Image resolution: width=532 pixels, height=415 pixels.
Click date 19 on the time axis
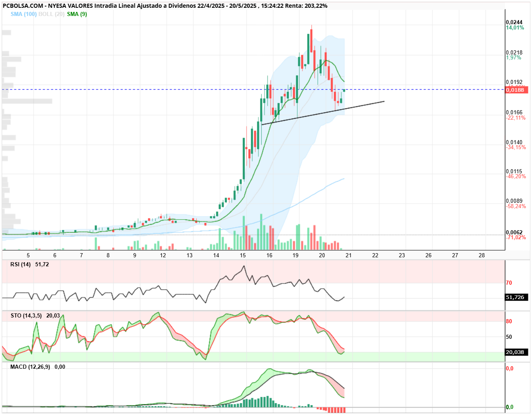[x=296, y=255]
